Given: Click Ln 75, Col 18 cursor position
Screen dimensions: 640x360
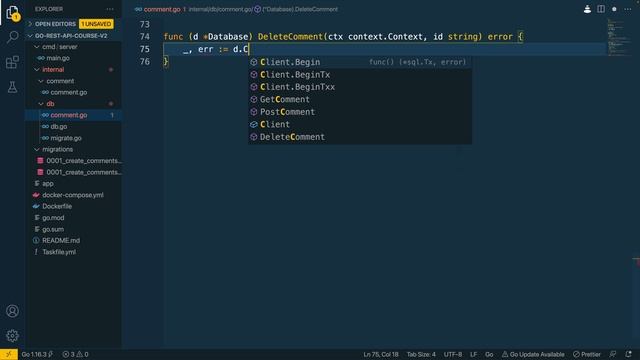Looking at the screenshot, I should [381, 354].
